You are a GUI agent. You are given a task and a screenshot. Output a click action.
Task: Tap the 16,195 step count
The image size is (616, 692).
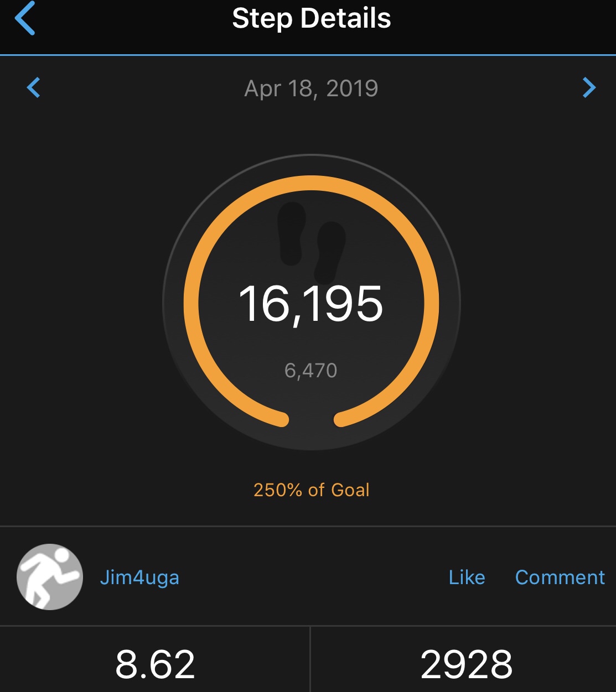310,304
